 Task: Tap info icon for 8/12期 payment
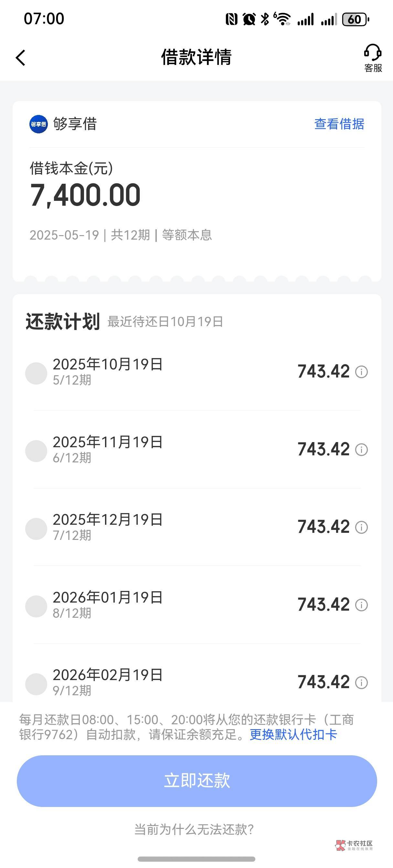tap(361, 605)
